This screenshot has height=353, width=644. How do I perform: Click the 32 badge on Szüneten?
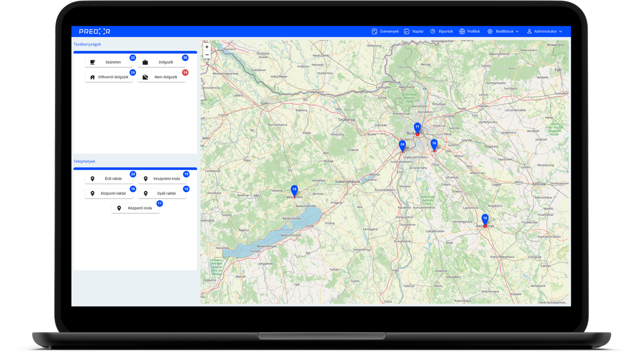click(133, 57)
